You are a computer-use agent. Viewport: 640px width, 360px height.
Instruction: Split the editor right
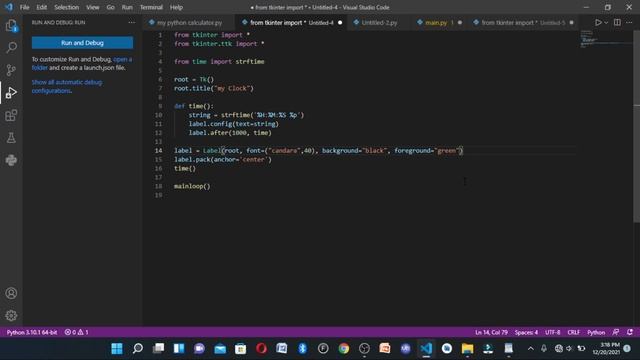click(617, 22)
